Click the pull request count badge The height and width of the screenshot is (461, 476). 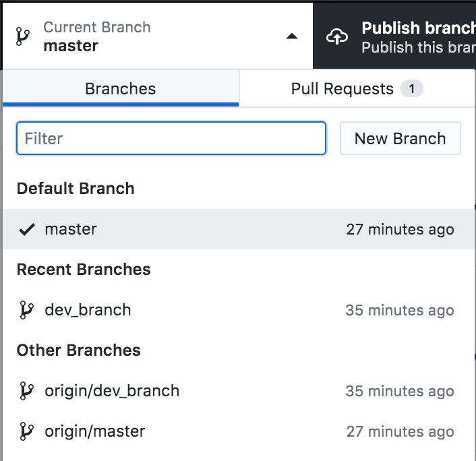pos(411,89)
